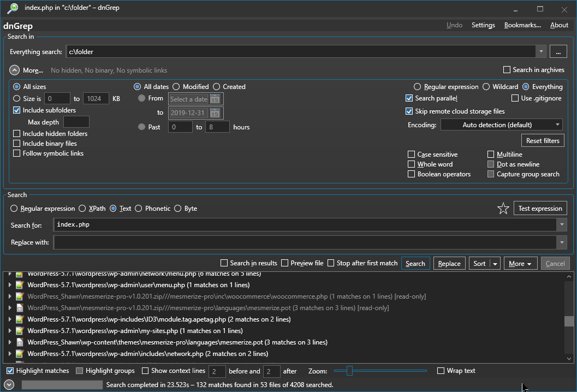Click the Search for text field

tap(305, 224)
